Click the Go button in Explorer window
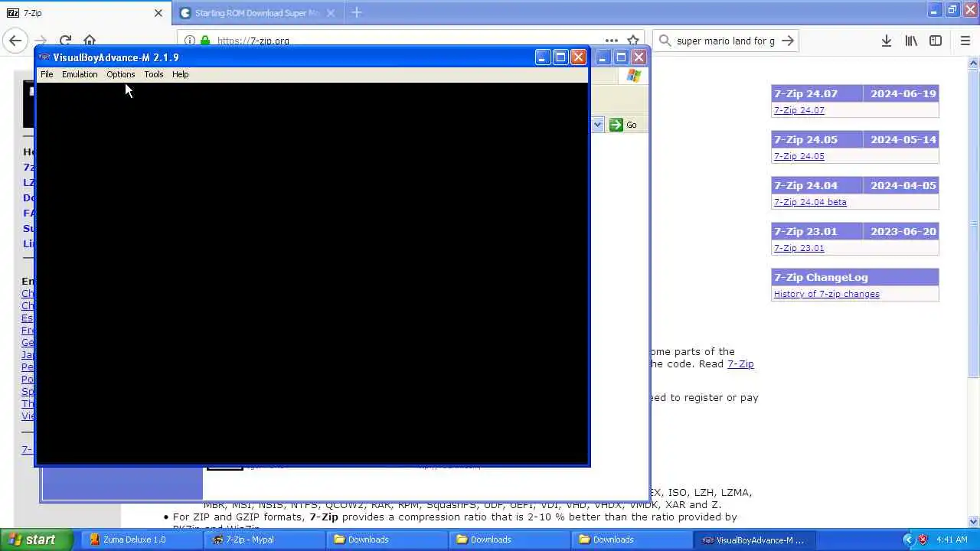 point(624,125)
